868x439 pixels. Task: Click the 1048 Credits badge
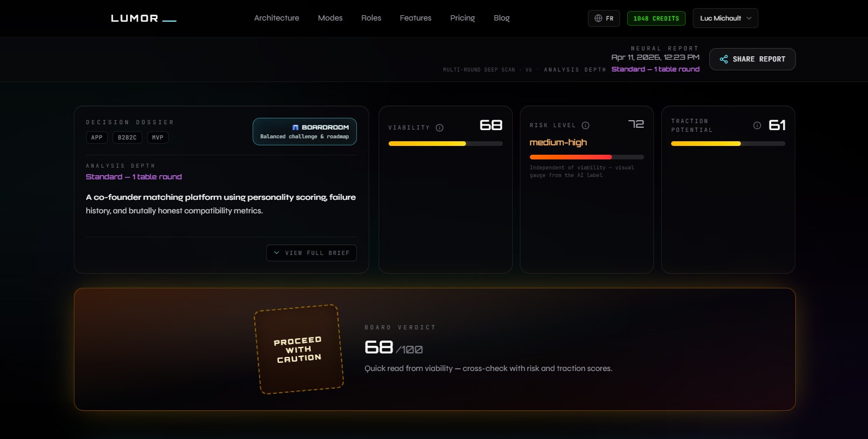pyautogui.click(x=656, y=18)
